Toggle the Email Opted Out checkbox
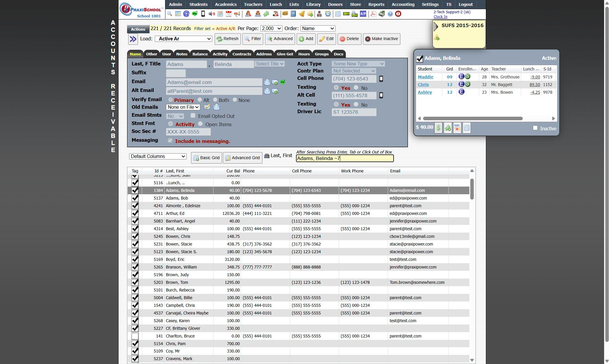Image resolution: width=610 pixels, height=364 pixels. tap(193, 116)
